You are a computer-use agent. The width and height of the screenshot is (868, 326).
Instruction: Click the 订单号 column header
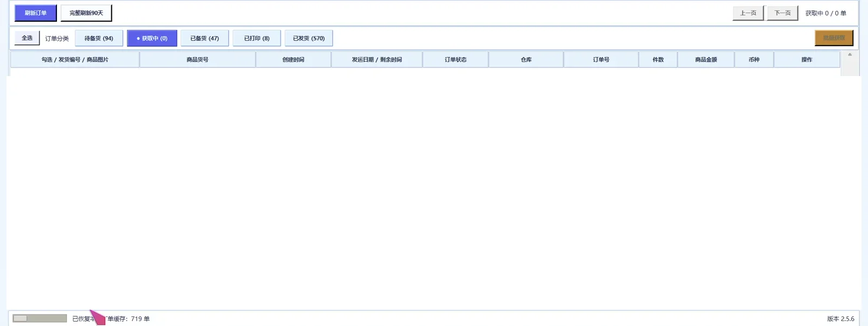pos(601,59)
